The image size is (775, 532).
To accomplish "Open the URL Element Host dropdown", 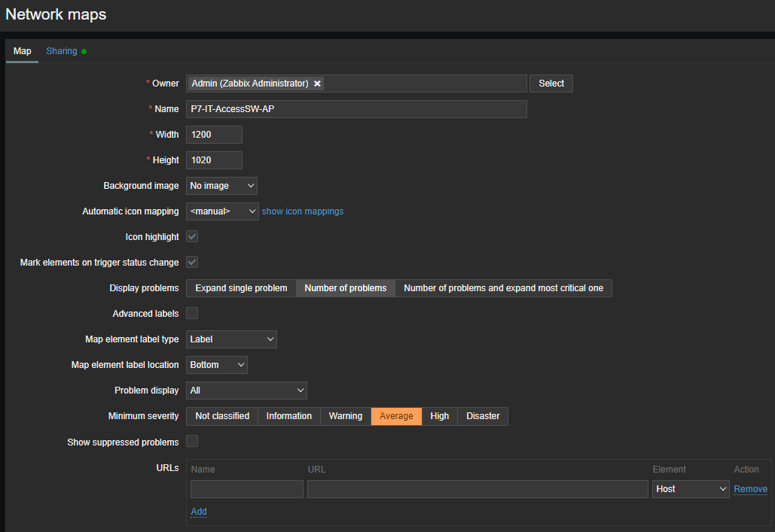I will [690, 489].
